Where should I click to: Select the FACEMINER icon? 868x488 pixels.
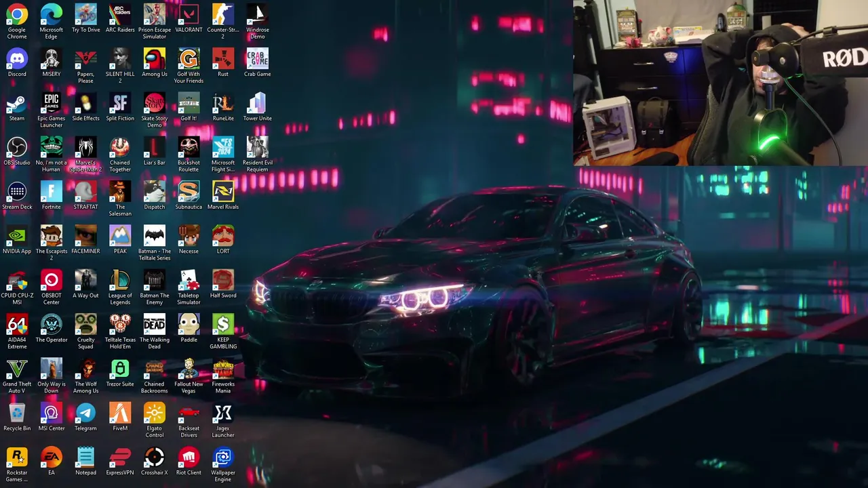(x=85, y=236)
